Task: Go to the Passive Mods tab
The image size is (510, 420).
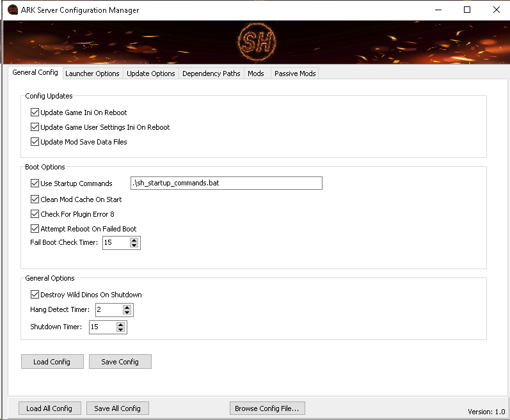Action: [295, 74]
